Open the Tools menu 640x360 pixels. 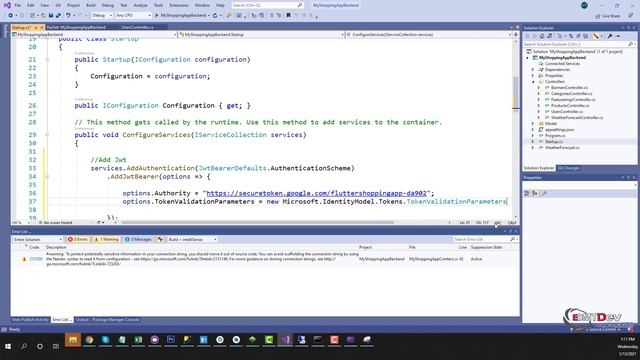click(x=158, y=5)
